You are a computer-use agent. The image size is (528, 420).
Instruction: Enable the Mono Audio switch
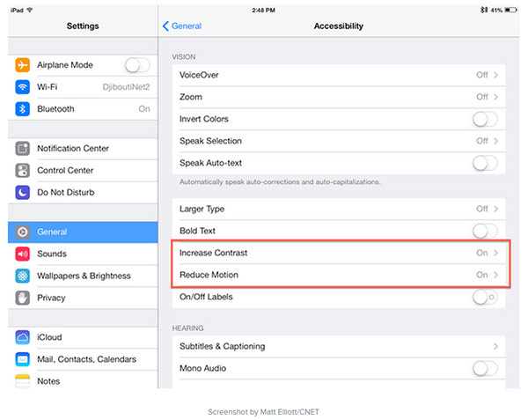[485, 368]
